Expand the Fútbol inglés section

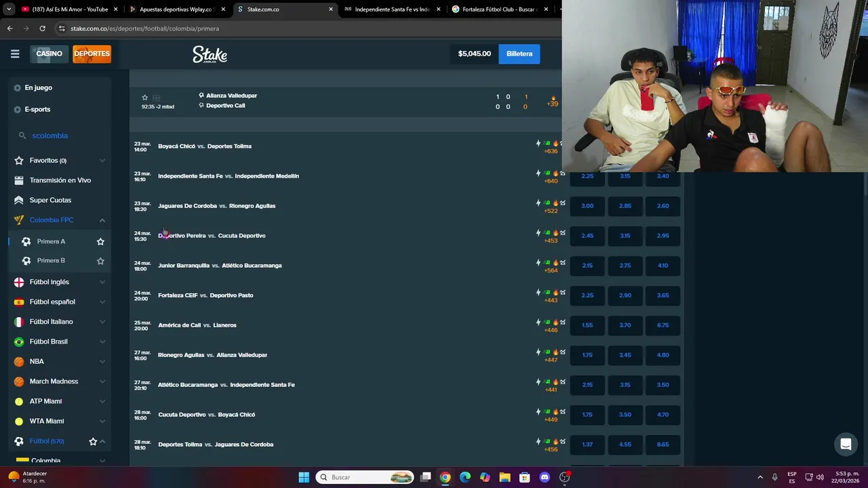click(102, 282)
